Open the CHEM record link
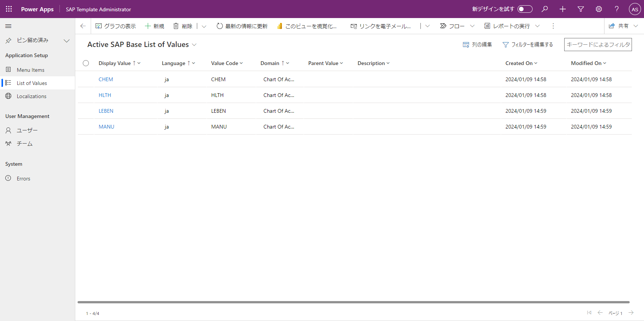This screenshot has width=644, height=321. coord(106,79)
